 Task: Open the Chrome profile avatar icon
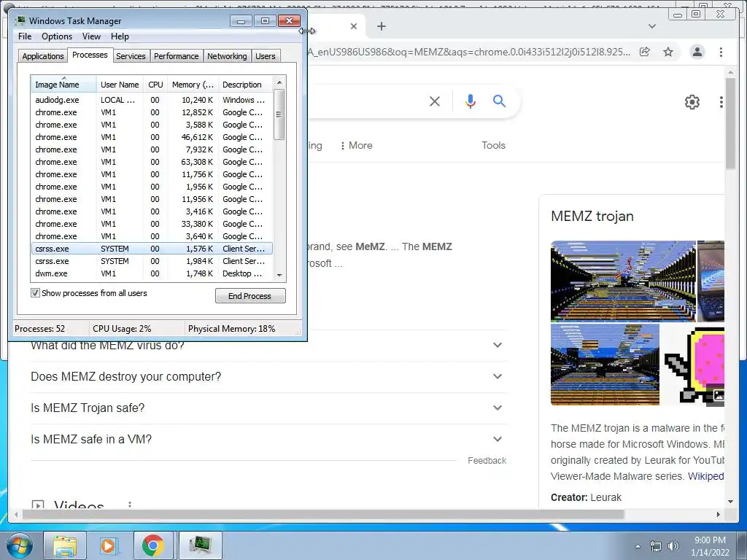[697, 52]
